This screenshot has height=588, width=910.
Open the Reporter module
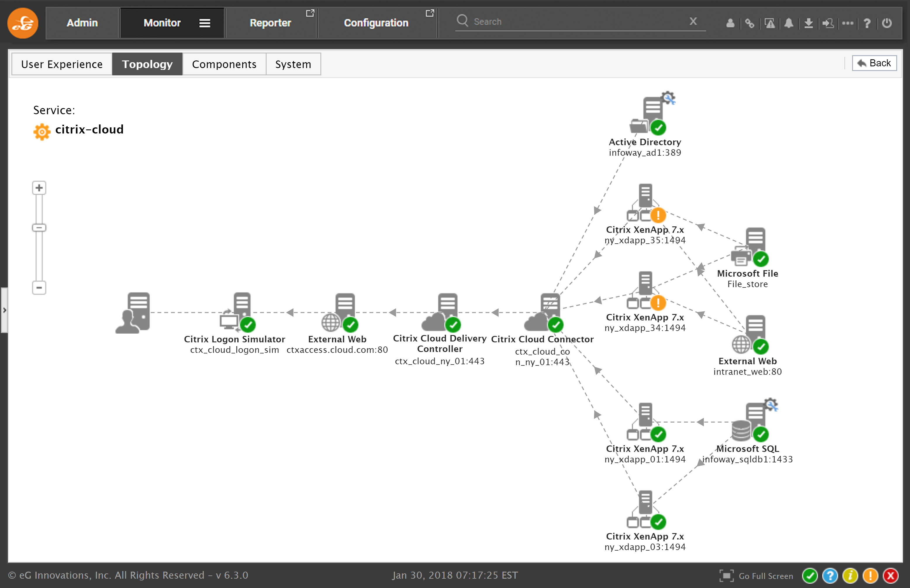270,23
